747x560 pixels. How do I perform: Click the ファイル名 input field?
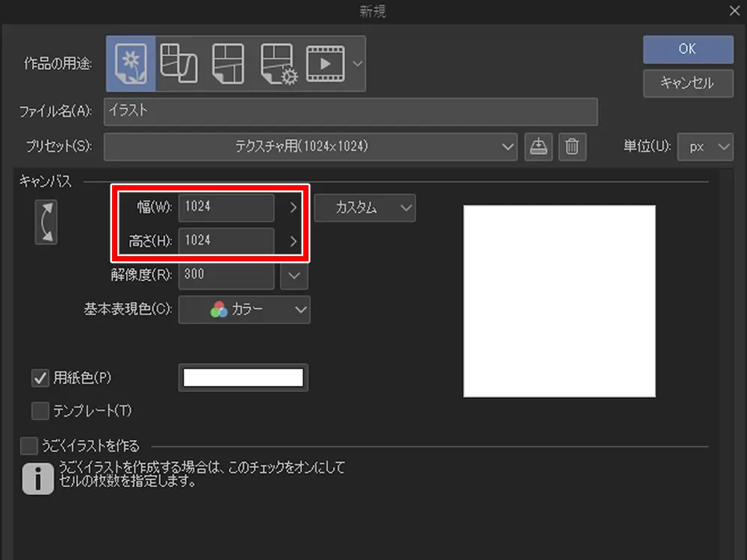[351, 111]
